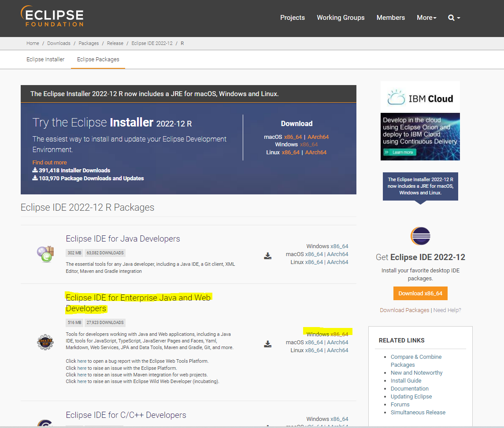Click the Eclipse IDE round logo in sidebar

tap(420, 236)
